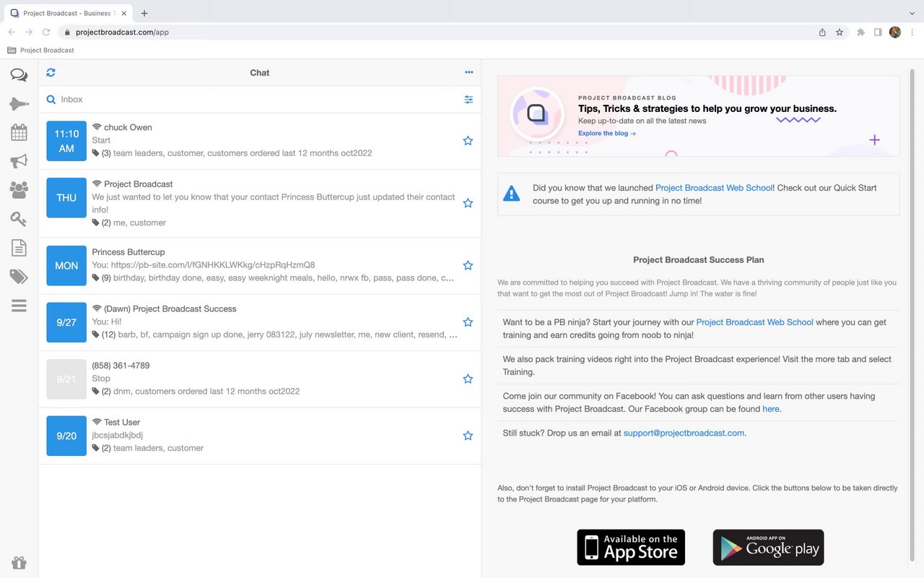Image resolution: width=924 pixels, height=578 pixels.
Task: Click support@projectbroadcast.com email link
Action: [x=684, y=433]
